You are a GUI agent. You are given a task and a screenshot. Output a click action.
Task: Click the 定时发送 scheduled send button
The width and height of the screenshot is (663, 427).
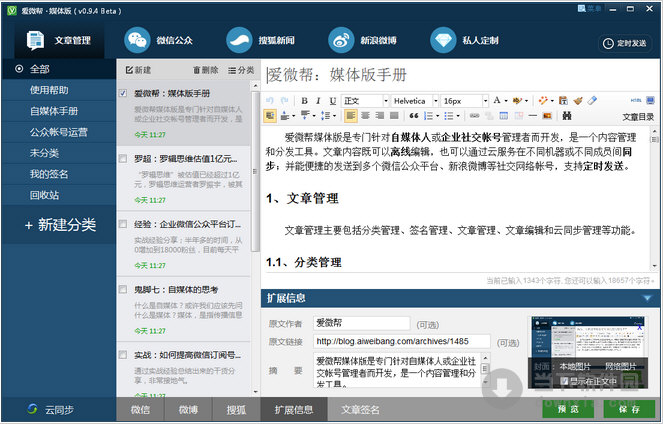point(625,43)
